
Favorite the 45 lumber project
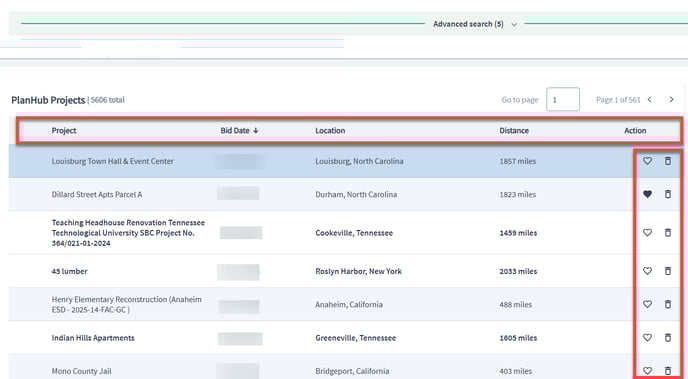647,271
